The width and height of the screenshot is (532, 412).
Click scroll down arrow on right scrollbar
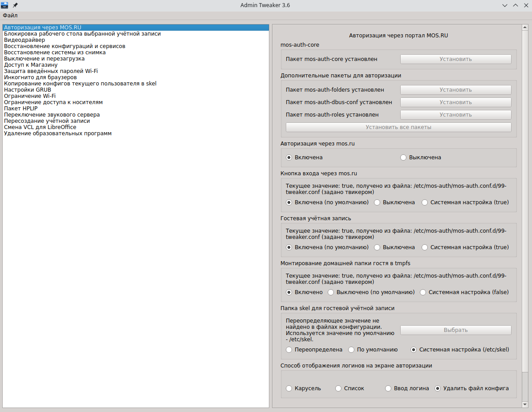[x=524, y=404]
